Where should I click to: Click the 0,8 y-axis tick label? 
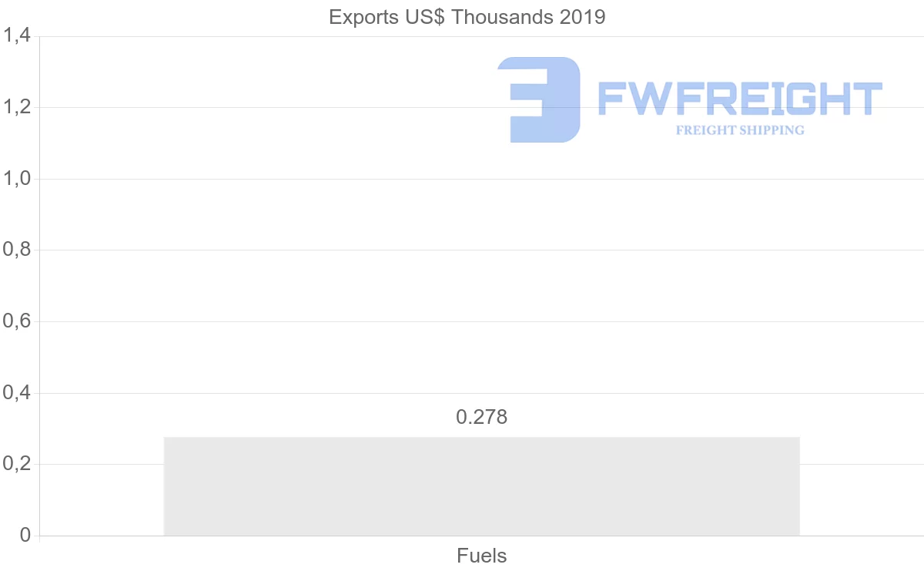[x=17, y=250]
